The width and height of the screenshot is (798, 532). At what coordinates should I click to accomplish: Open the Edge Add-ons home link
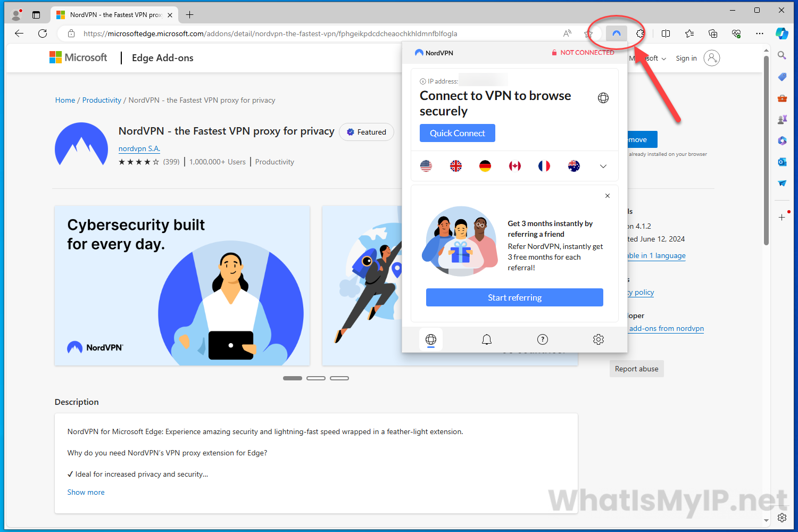(163, 58)
